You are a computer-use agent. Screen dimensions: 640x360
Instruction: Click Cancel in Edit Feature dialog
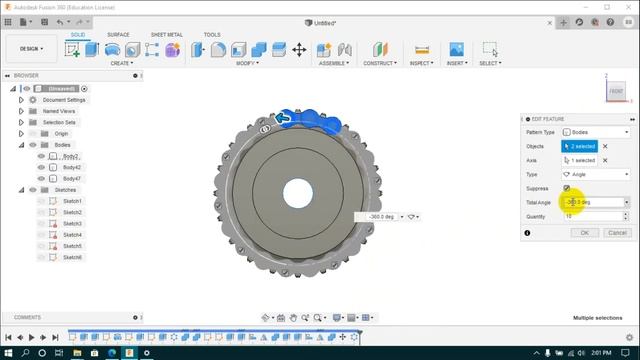617,233
